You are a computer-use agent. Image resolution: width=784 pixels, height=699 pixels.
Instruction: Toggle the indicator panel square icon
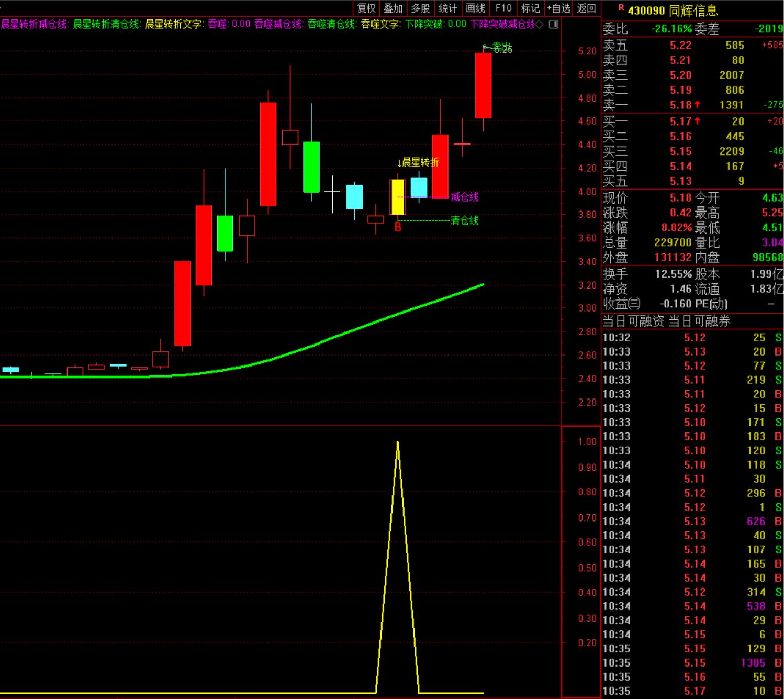[554, 24]
